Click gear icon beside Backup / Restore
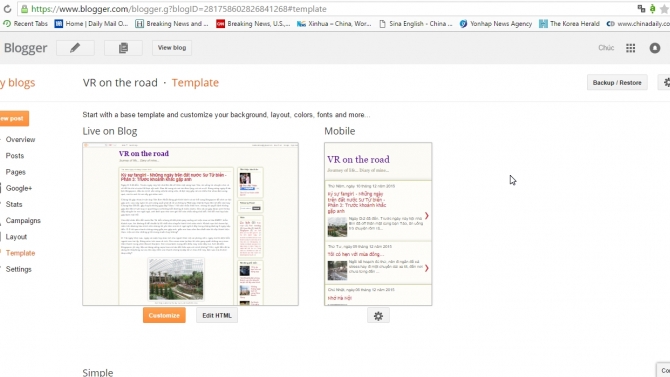 [x=666, y=82]
